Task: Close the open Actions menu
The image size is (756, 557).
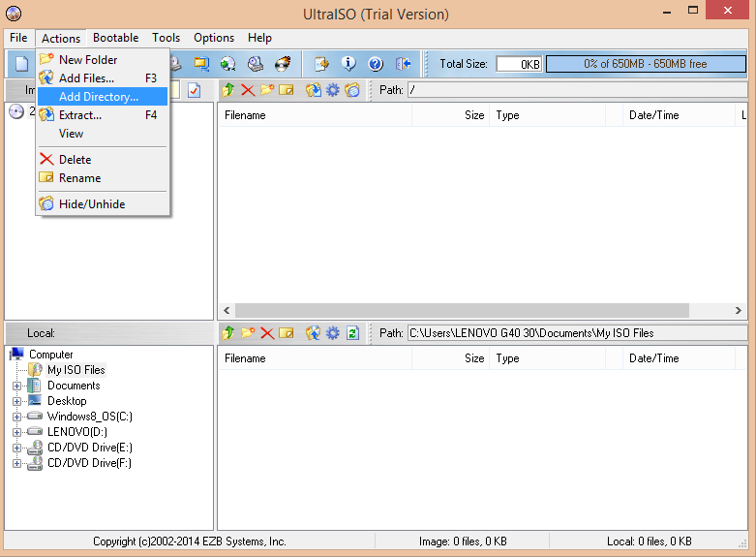Action: pyautogui.click(x=61, y=38)
